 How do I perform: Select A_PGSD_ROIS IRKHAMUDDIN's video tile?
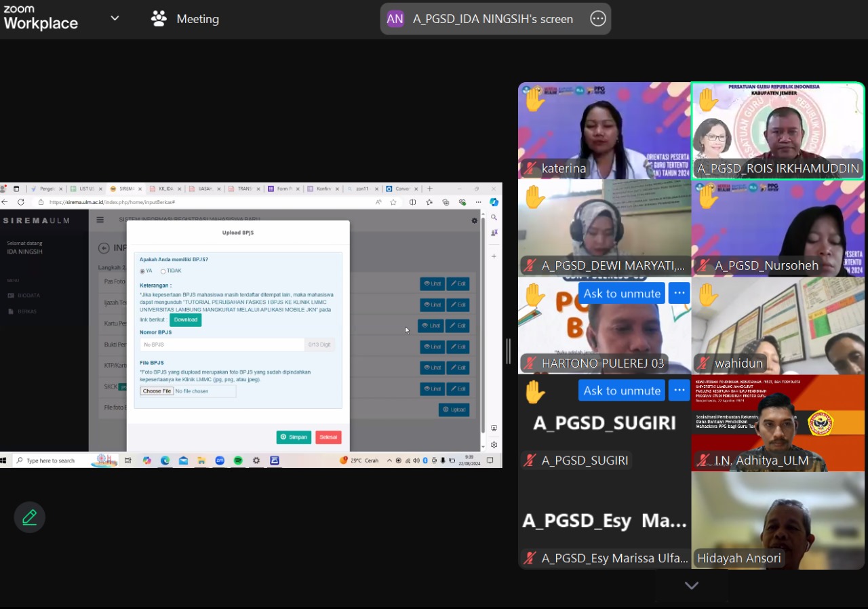pyautogui.click(x=778, y=131)
